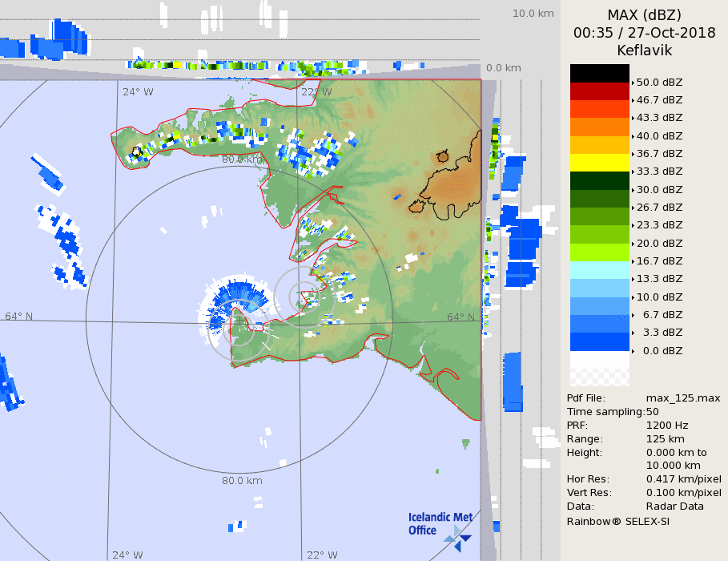Click the max_125.max file name
Image resolution: width=728 pixels, height=561 pixels.
coord(682,398)
